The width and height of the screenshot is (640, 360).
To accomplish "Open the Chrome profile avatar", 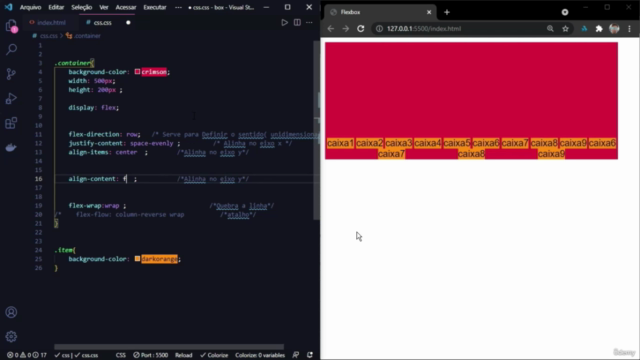I will [614, 29].
